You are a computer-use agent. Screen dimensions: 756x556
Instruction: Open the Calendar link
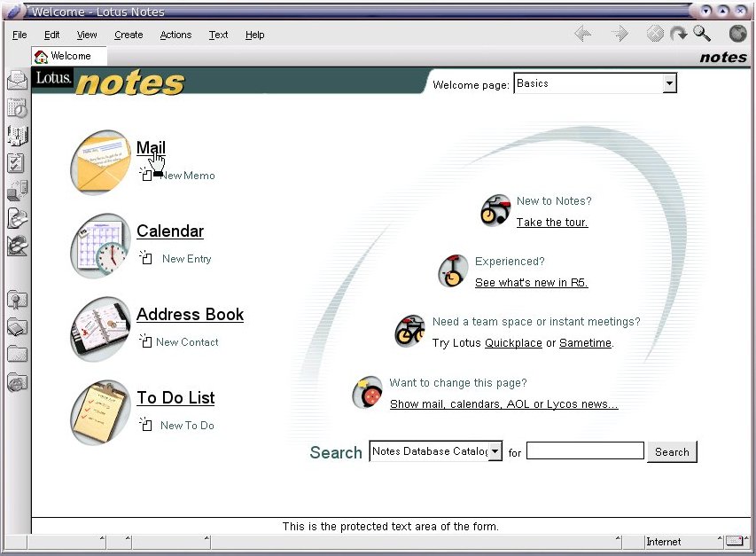pos(169,231)
